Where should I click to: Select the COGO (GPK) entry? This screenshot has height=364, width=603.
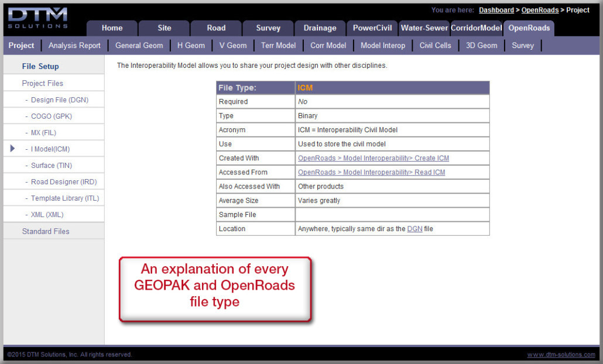(52, 116)
